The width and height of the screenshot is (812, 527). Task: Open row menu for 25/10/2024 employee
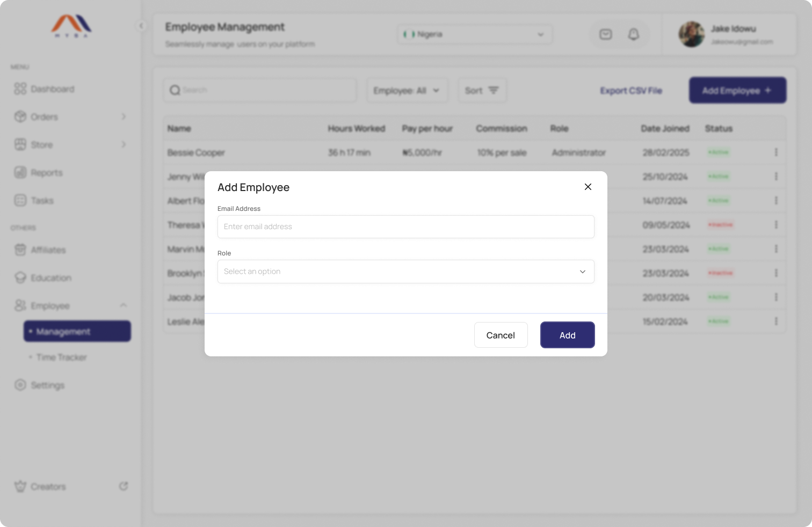(x=776, y=177)
